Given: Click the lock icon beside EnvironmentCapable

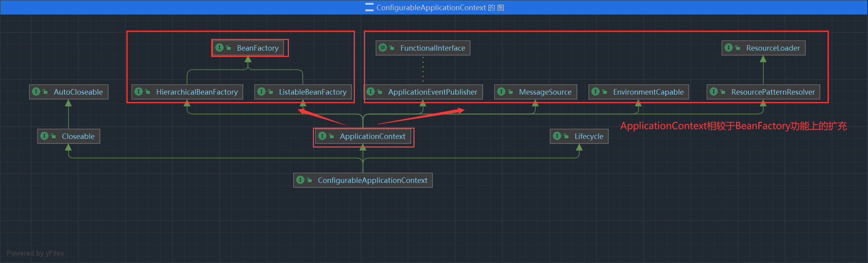Looking at the screenshot, I should pos(605,92).
